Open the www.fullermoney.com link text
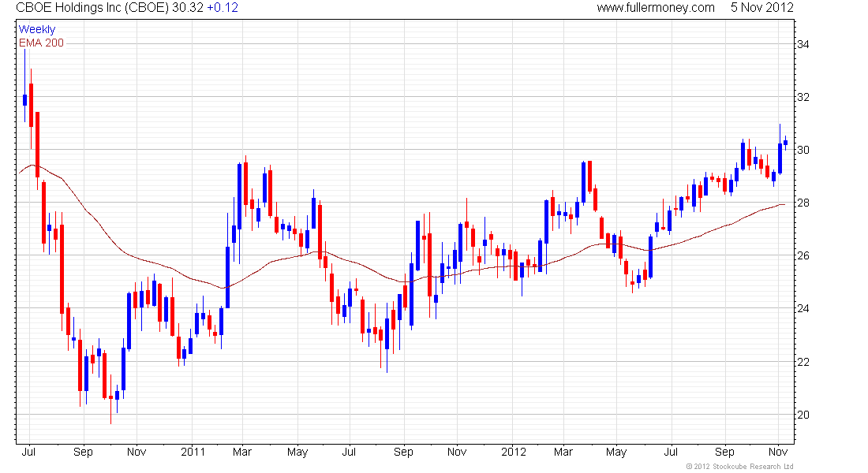 (x=656, y=8)
